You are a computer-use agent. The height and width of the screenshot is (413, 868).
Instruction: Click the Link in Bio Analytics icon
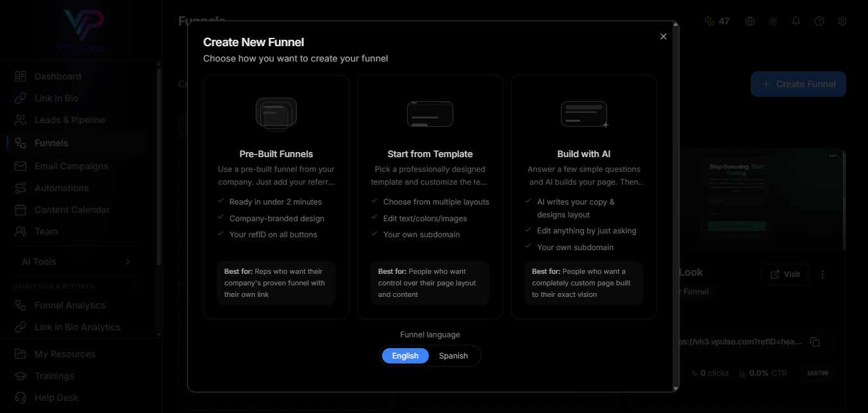(x=21, y=327)
